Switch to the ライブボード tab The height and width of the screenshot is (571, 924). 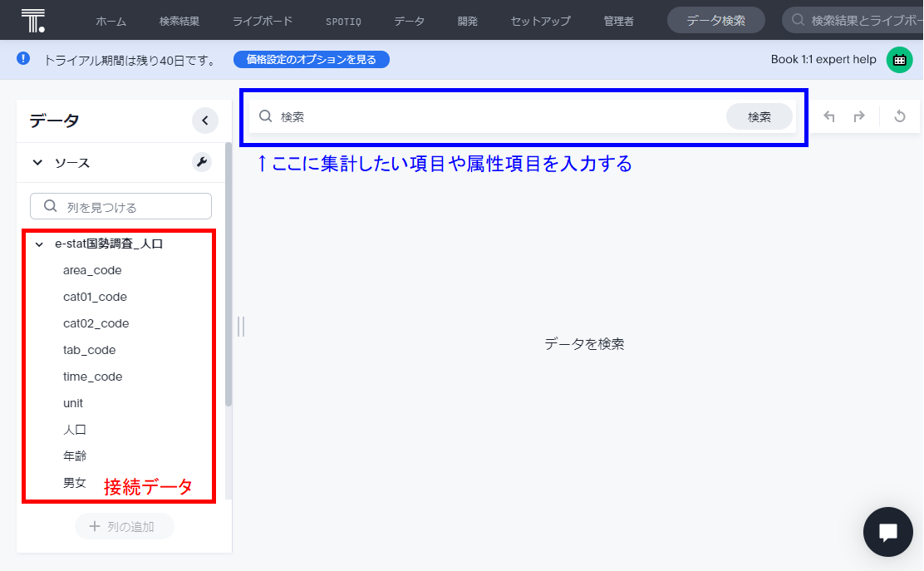262,21
